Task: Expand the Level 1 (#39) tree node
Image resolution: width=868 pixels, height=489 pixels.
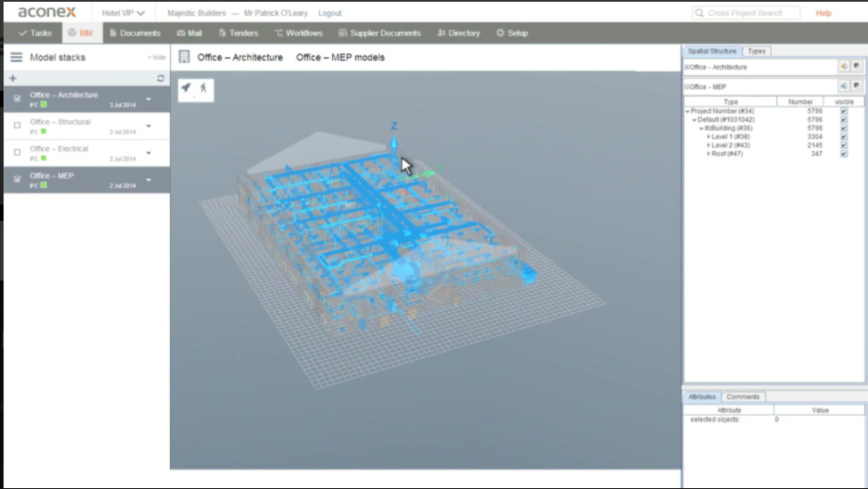Action: (709, 136)
